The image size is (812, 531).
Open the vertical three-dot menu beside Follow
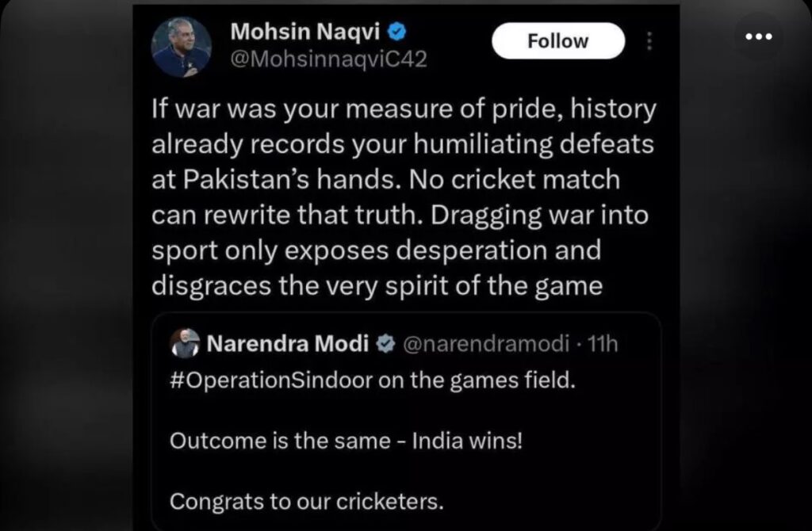[649, 41]
